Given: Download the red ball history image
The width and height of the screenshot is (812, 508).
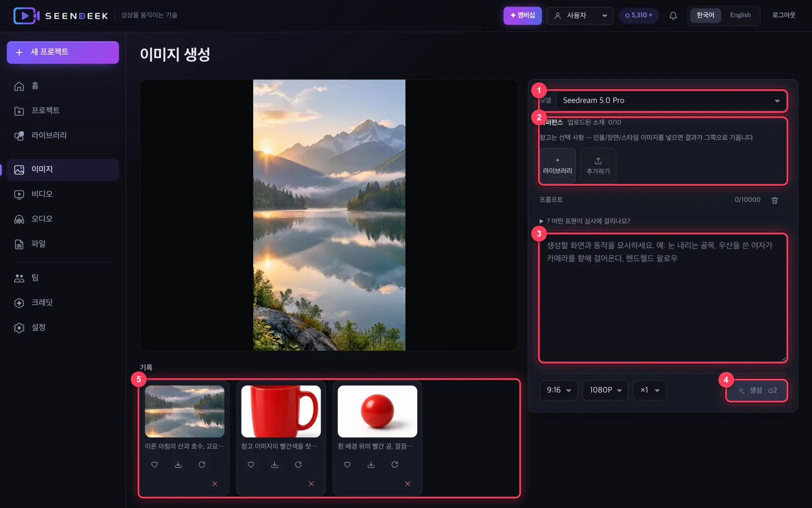Looking at the screenshot, I should pos(371,464).
